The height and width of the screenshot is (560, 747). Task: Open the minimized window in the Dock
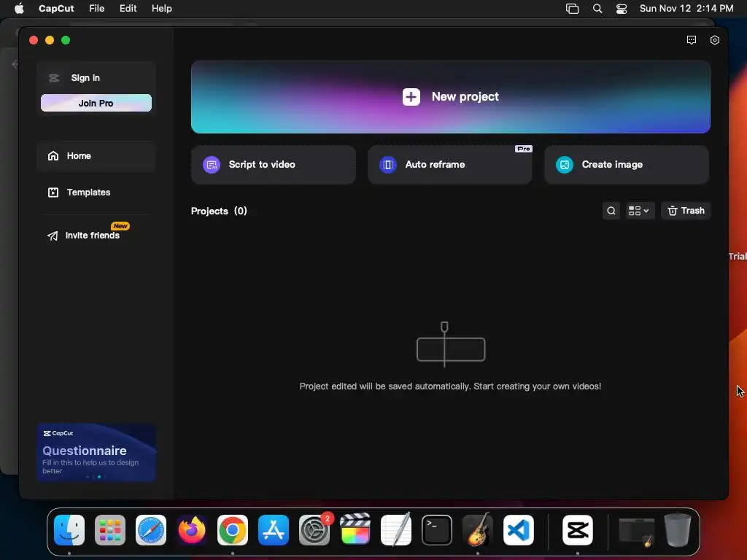click(636, 532)
